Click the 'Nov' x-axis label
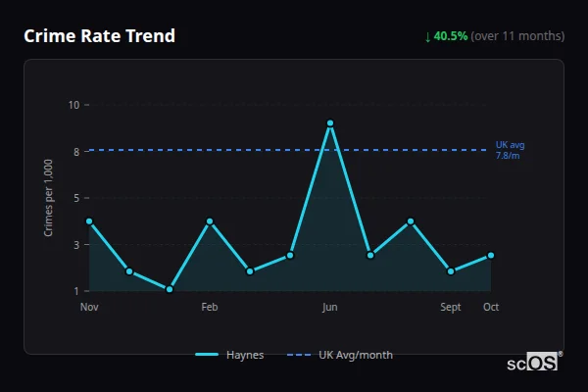The height and width of the screenshot is (392, 588). click(89, 307)
